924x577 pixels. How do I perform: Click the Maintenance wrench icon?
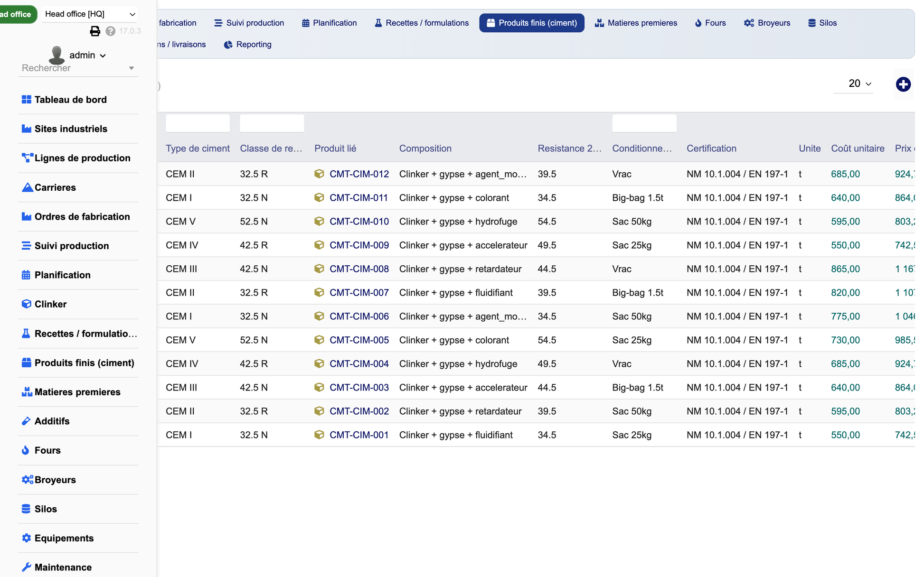tap(27, 567)
